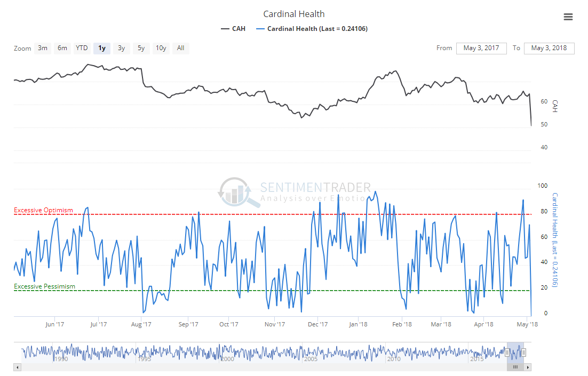Click the navigator scroll right arrow
The height and width of the screenshot is (376, 588).
pos(528,367)
